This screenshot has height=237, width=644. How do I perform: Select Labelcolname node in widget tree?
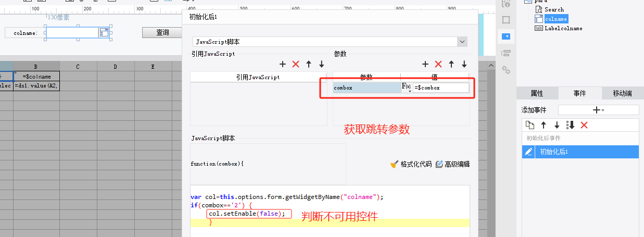click(563, 28)
